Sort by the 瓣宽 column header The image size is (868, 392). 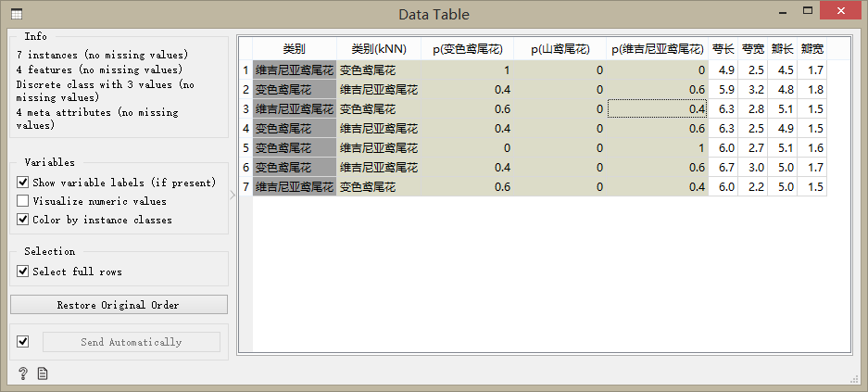[812, 49]
